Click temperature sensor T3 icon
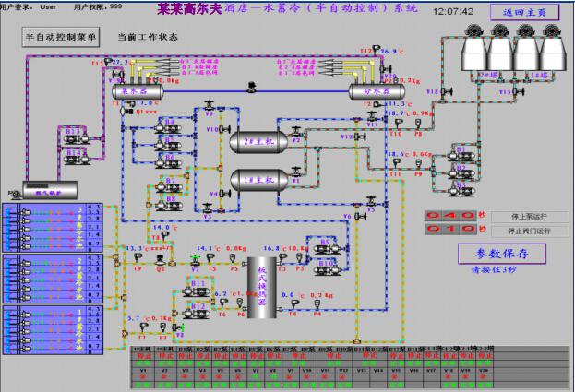 coord(282,258)
